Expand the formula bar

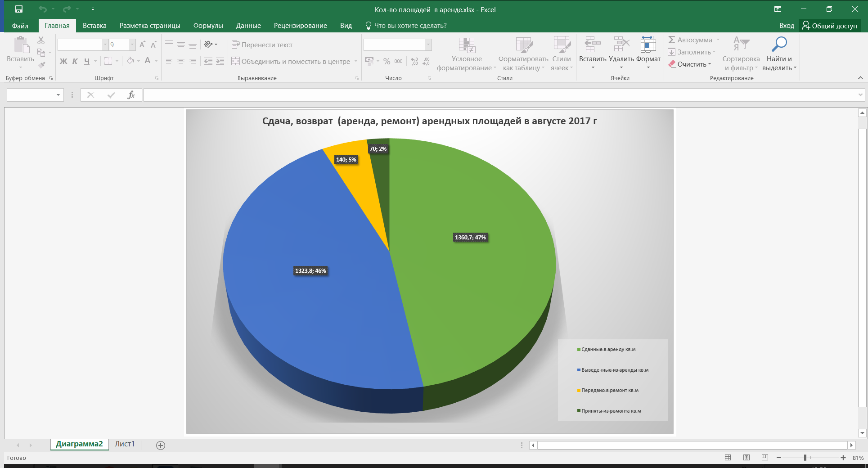(860, 95)
